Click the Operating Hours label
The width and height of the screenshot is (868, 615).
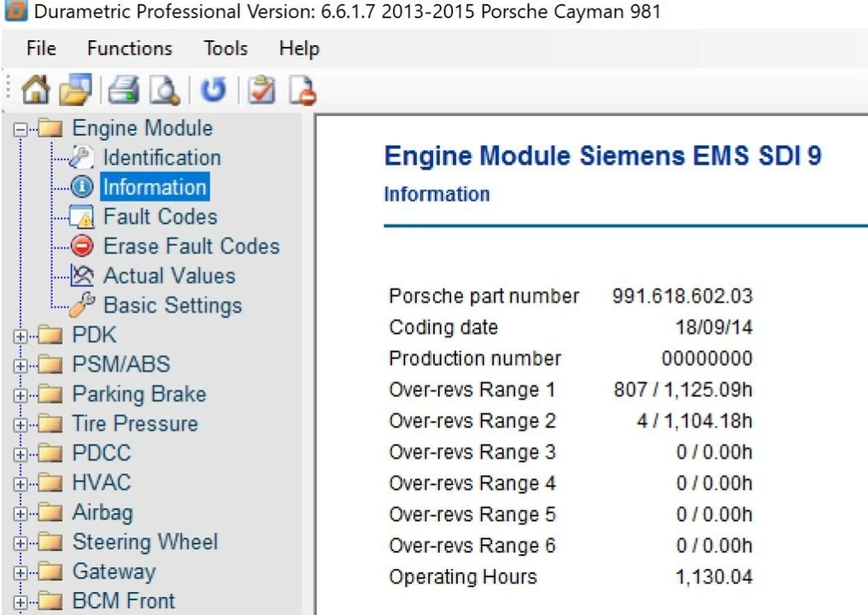click(463, 577)
